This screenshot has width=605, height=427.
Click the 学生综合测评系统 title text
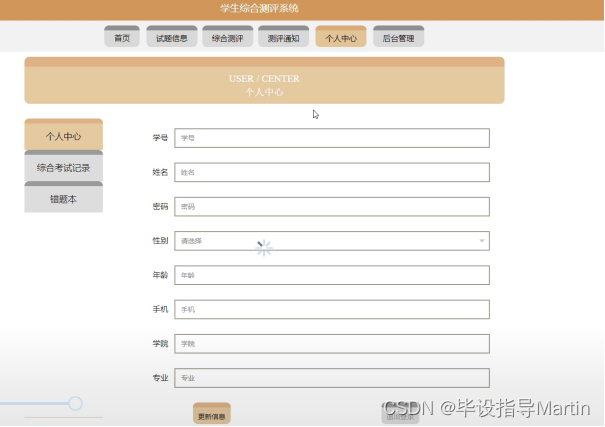(x=259, y=8)
